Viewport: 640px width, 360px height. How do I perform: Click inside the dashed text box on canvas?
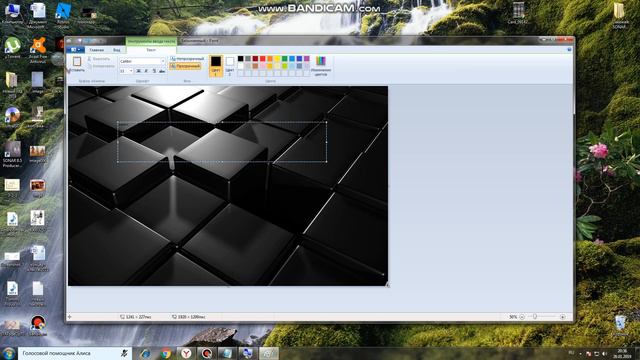(222, 142)
